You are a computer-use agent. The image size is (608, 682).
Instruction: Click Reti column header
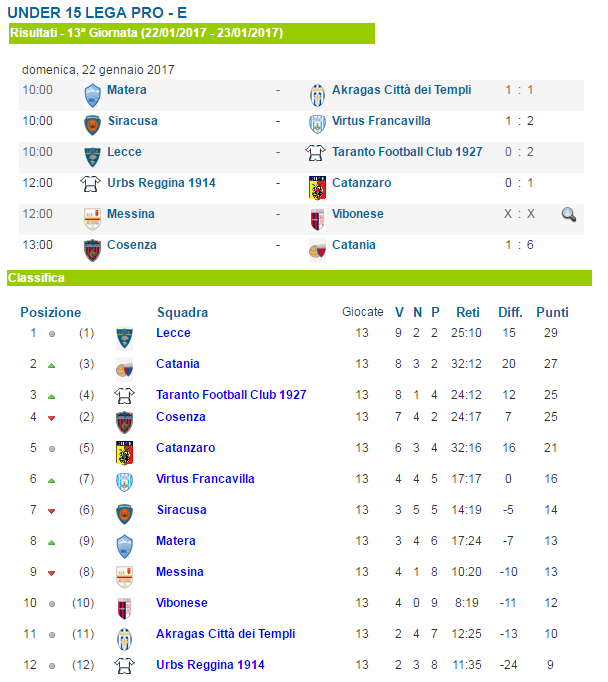tap(468, 312)
